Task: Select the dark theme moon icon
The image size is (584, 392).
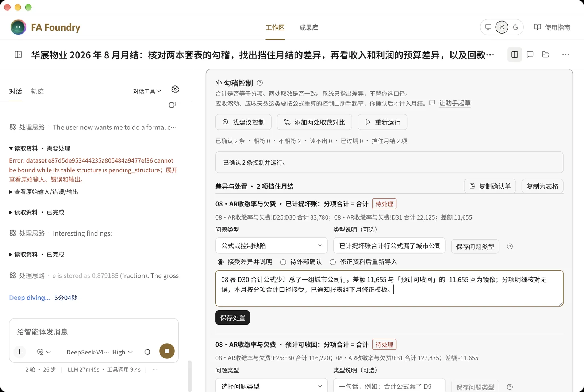Action: coord(516,27)
